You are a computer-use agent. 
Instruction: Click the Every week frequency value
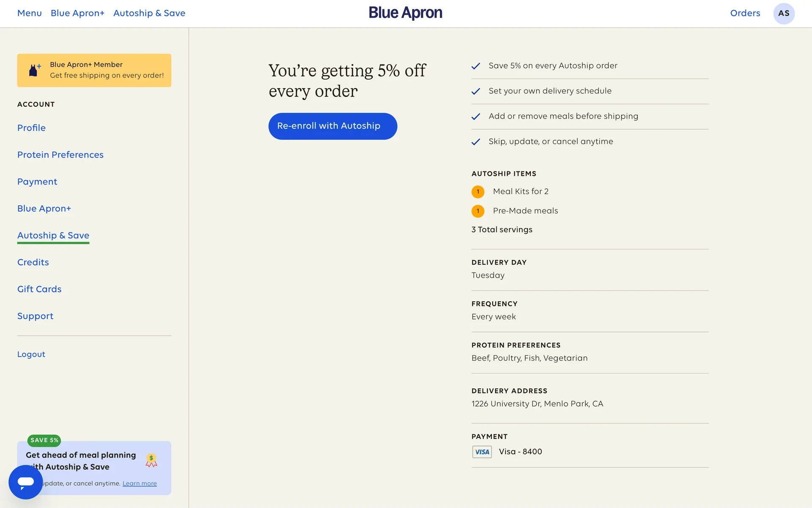point(494,317)
